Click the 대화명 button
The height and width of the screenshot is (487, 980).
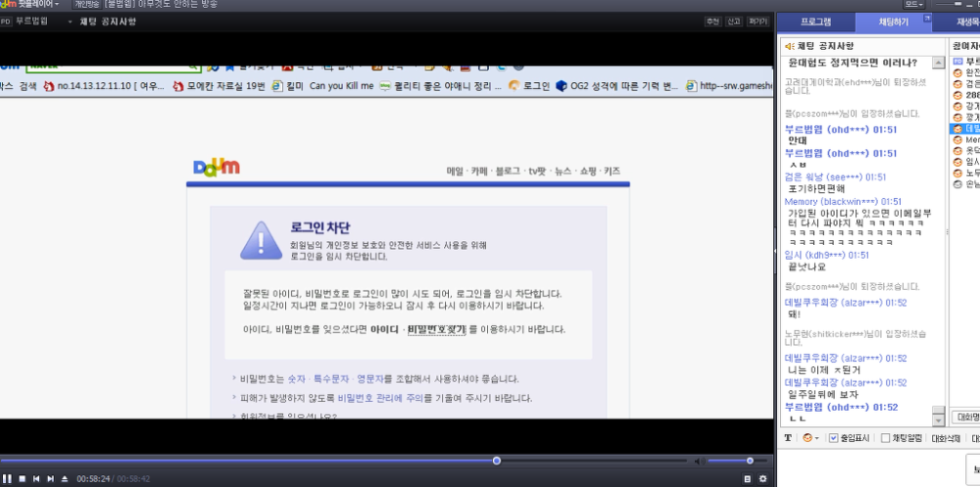[966, 417]
